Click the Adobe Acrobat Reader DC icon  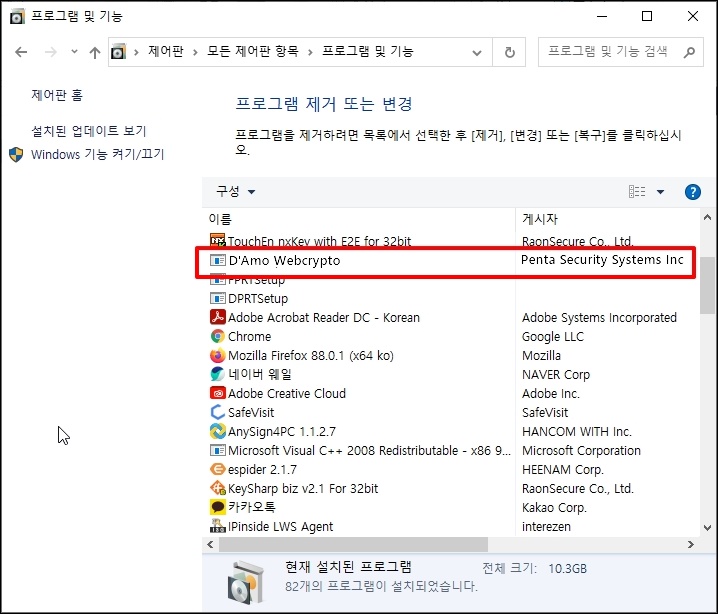(x=218, y=317)
